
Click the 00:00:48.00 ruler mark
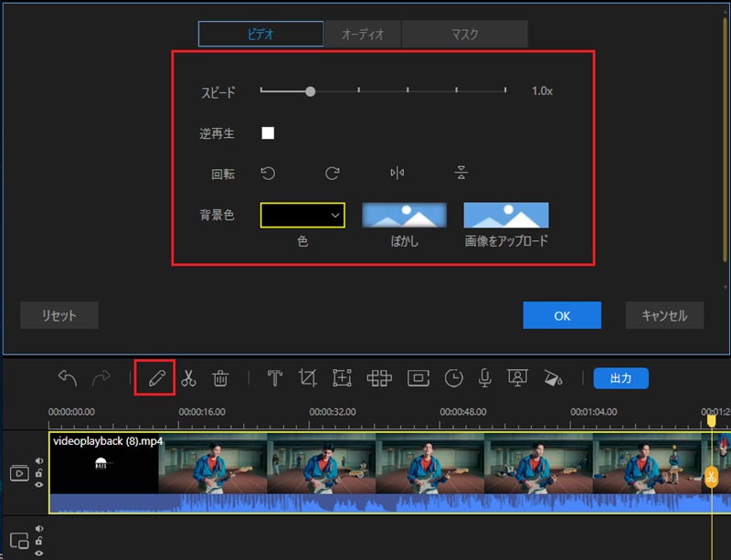click(463, 412)
